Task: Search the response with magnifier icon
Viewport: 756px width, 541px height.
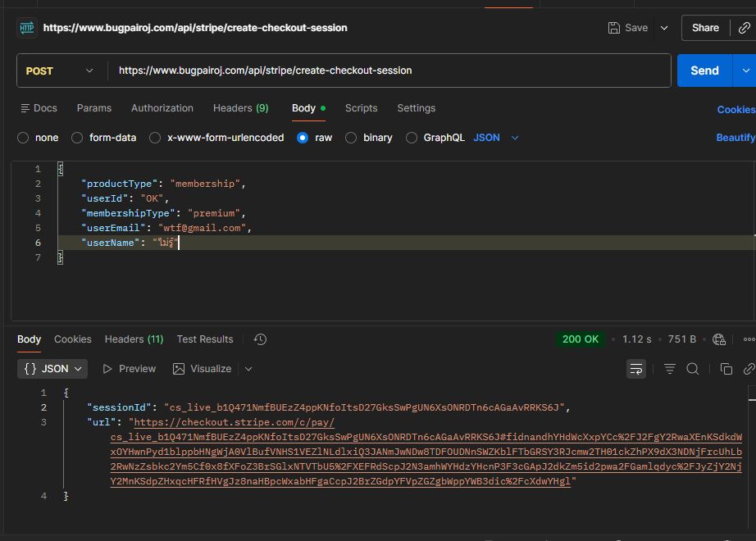Action: click(693, 370)
